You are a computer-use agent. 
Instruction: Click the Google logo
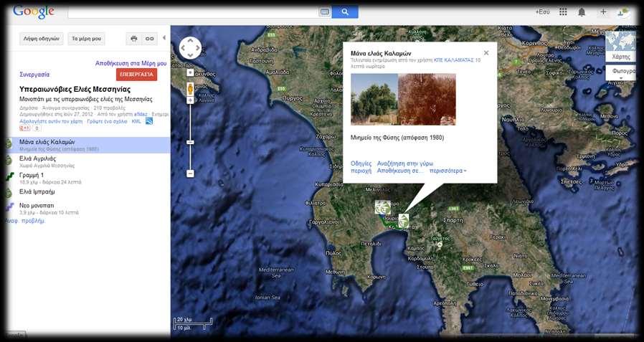pos(33,11)
